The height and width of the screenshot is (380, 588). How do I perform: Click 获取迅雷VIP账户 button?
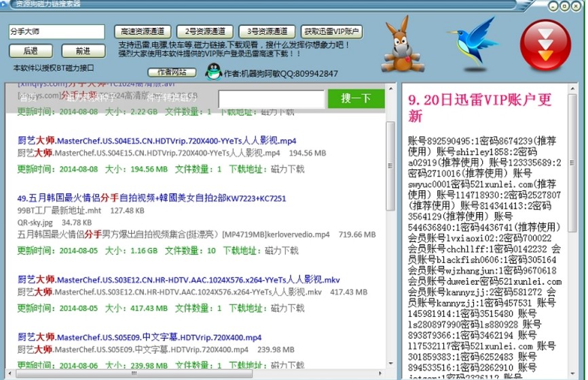[331, 31]
